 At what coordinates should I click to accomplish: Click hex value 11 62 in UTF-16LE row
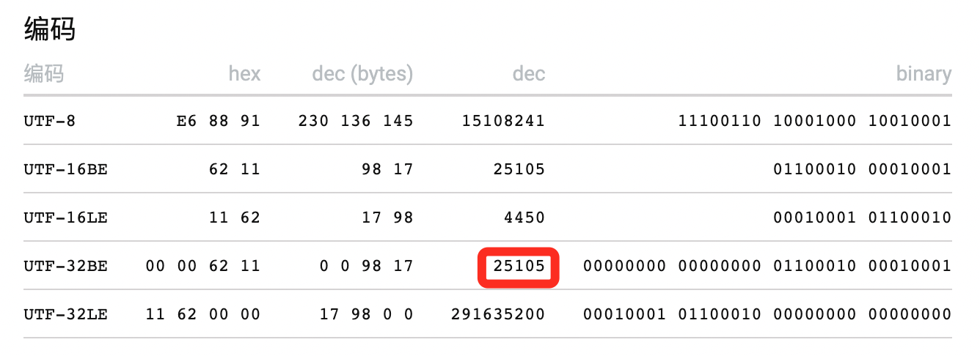[x=235, y=218]
